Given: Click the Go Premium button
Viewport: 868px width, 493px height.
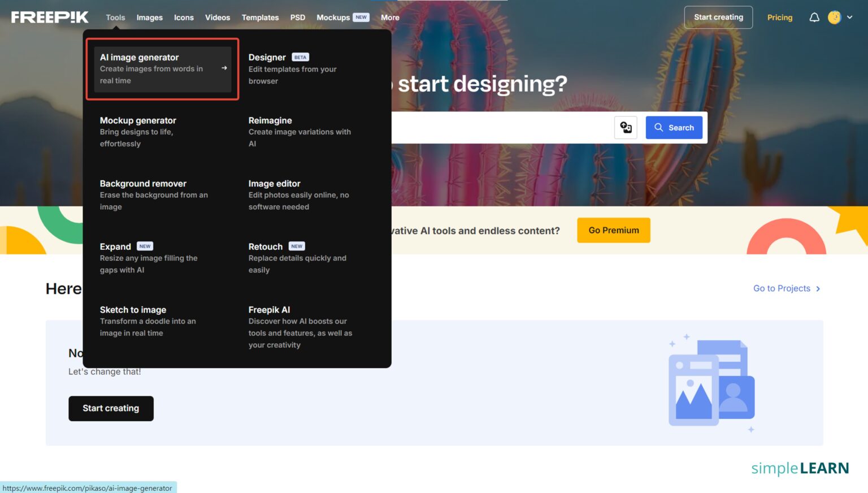Looking at the screenshot, I should tap(613, 230).
